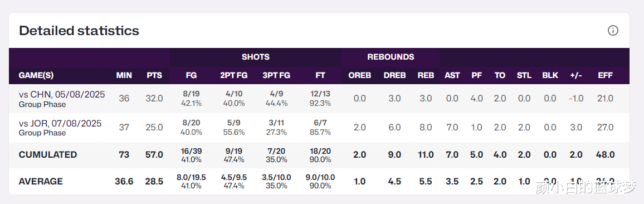Screen dimensions: 644x204
Task: Click the GAME(S) column header
Action: 36,76
